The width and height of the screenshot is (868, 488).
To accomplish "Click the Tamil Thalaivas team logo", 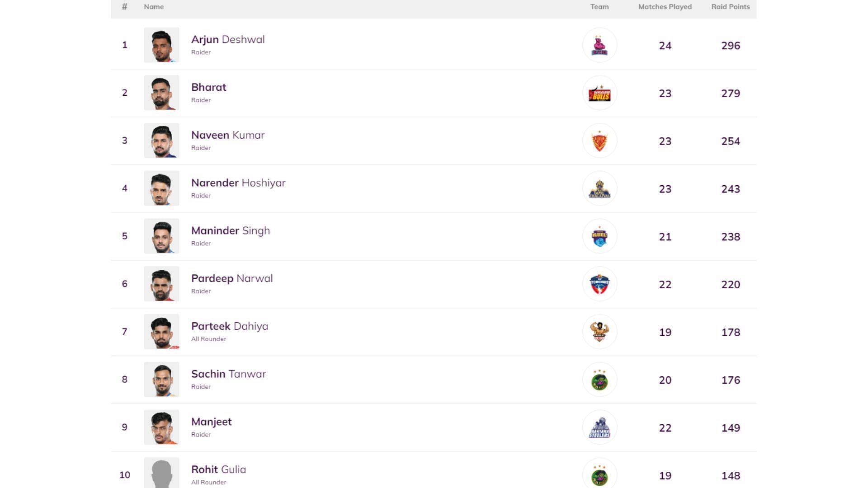I will [599, 189].
